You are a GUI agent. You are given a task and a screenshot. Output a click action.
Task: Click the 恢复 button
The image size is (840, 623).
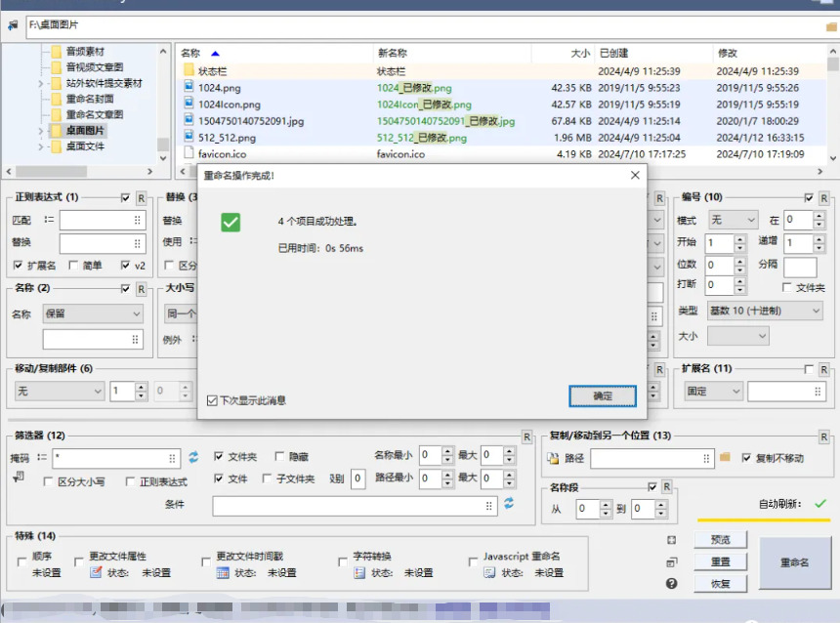coord(720,583)
